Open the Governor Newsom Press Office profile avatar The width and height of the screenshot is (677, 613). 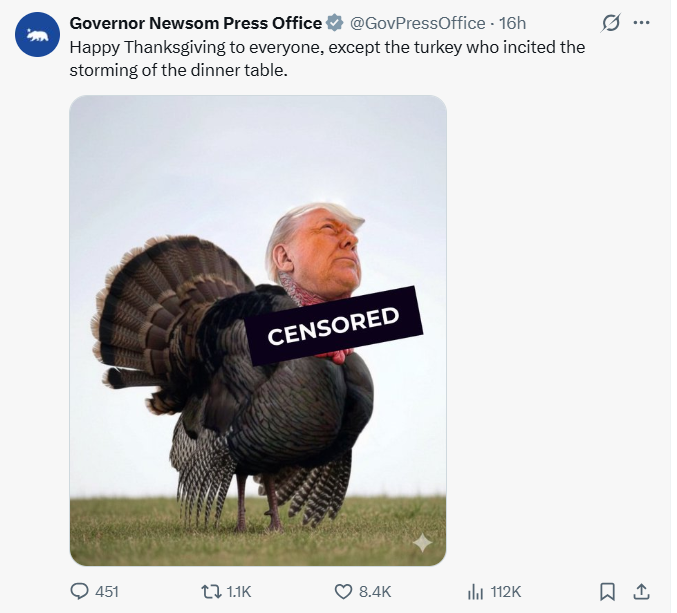pos(38,36)
